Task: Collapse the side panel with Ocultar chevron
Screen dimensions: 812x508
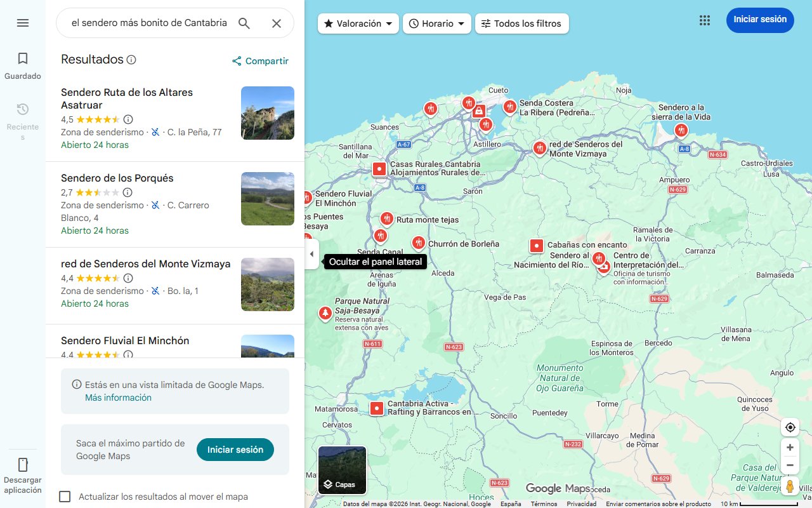Action: point(311,253)
